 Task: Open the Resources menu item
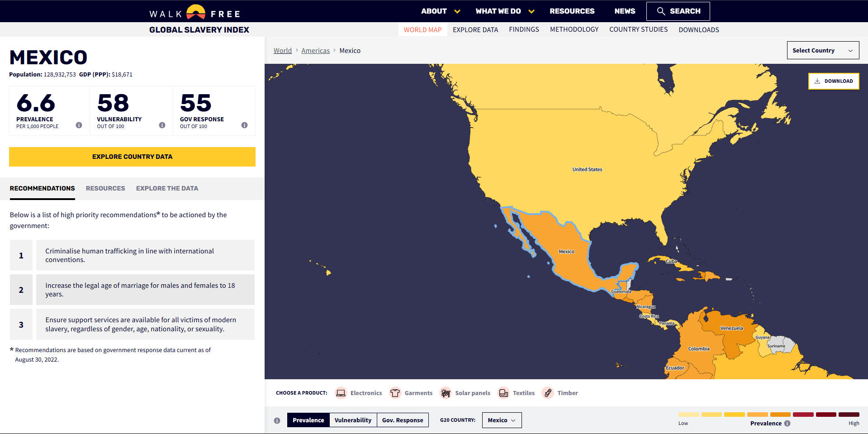(572, 11)
